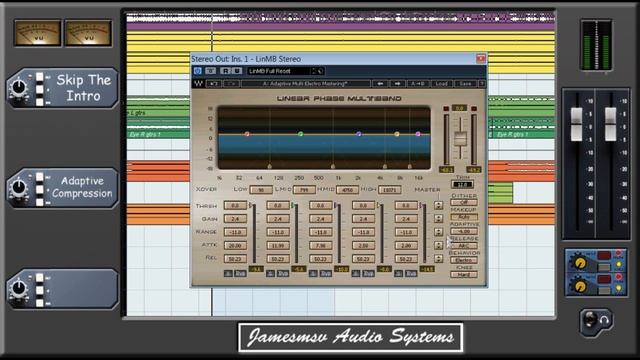Click the Low crossover frequency field
This screenshot has width=640, height=360.
(x=261, y=190)
